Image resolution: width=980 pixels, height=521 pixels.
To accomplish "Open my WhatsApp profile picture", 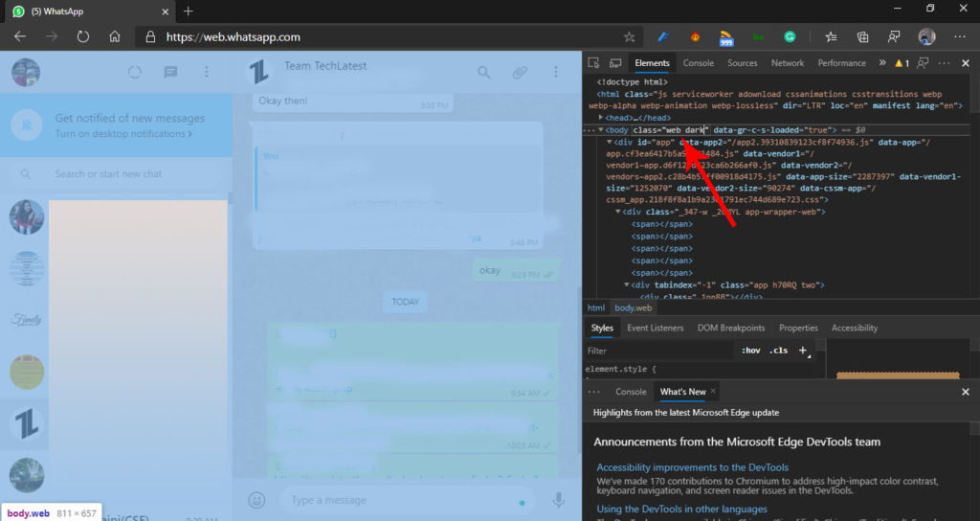I will pyautogui.click(x=26, y=72).
